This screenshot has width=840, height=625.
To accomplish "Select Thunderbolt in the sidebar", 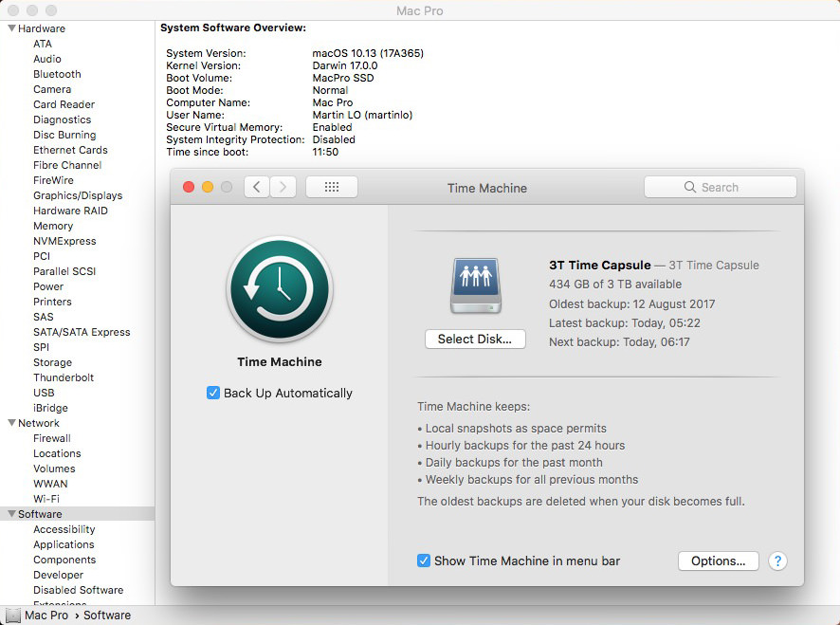I will (64, 377).
